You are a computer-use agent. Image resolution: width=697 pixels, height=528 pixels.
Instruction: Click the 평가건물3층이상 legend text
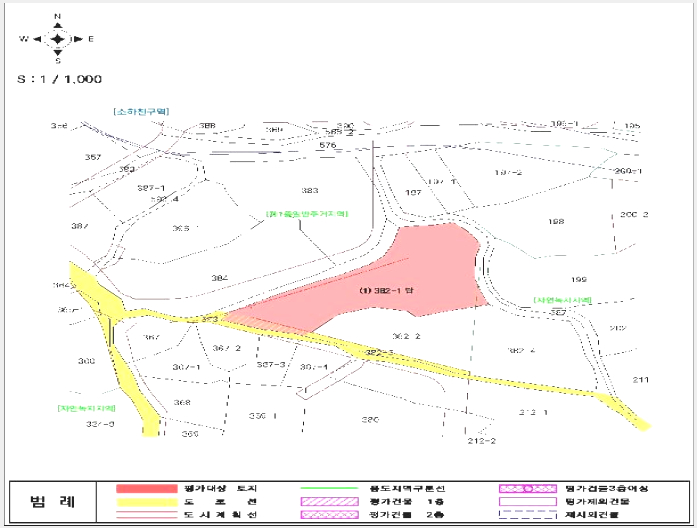(x=607, y=488)
